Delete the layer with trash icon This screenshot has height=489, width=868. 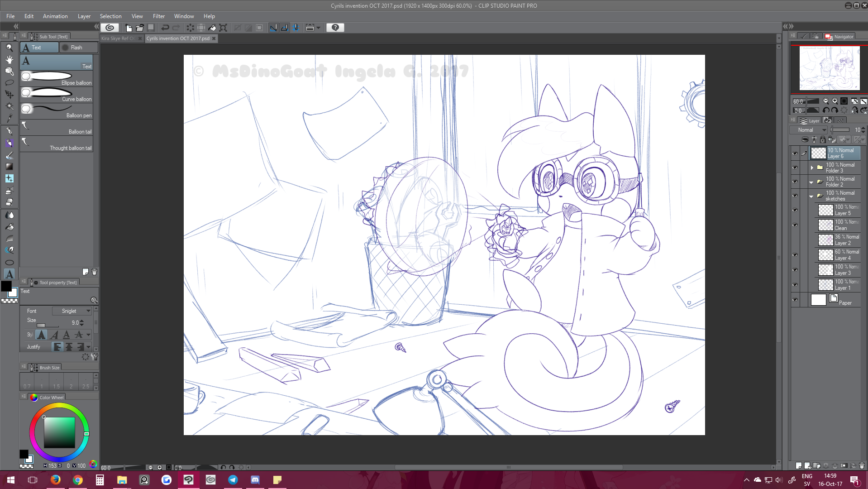click(x=862, y=465)
